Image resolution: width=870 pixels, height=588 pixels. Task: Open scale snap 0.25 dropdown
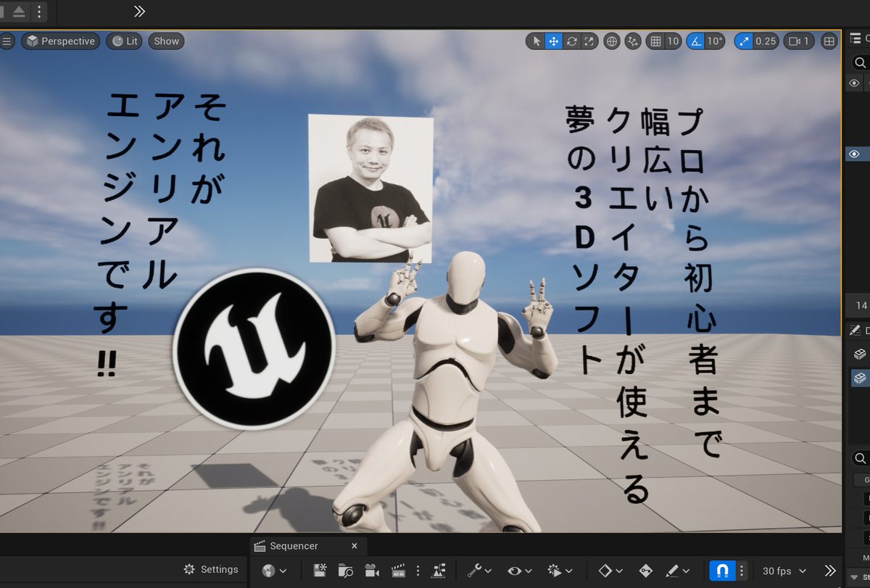pos(766,41)
